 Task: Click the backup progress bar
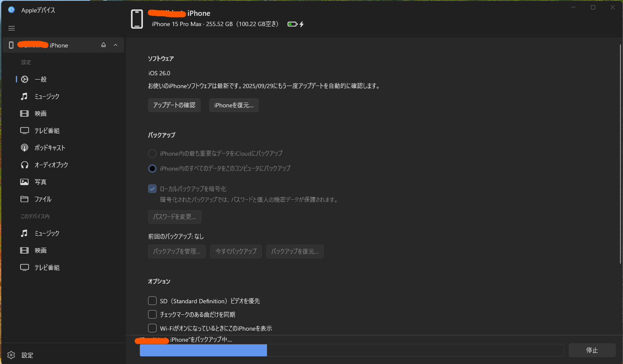pos(352,350)
